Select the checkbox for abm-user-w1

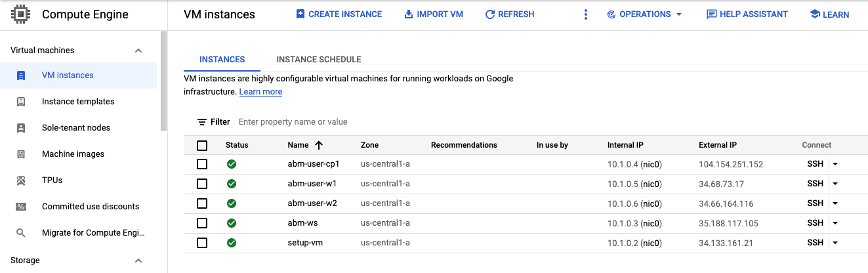tap(202, 184)
